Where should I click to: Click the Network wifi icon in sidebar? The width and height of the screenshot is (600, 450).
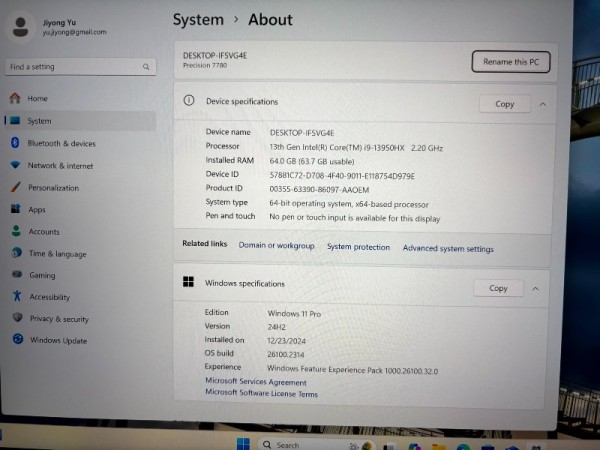(15, 165)
